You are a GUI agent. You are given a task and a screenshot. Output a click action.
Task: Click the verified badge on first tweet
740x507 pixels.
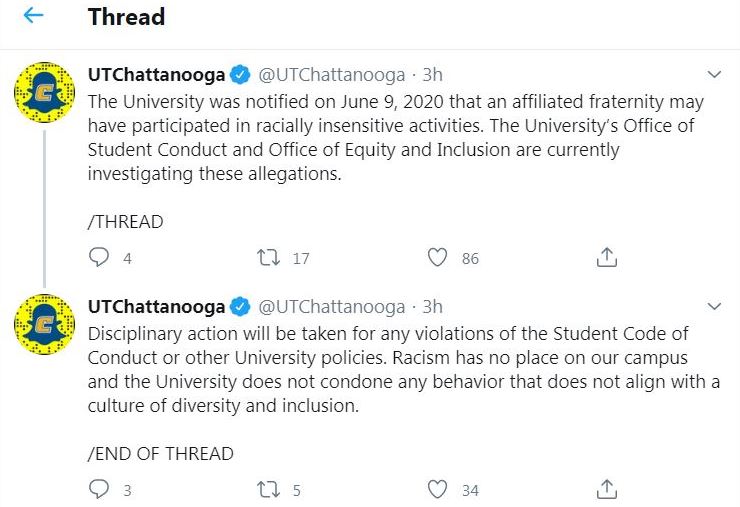click(x=240, y=75)
